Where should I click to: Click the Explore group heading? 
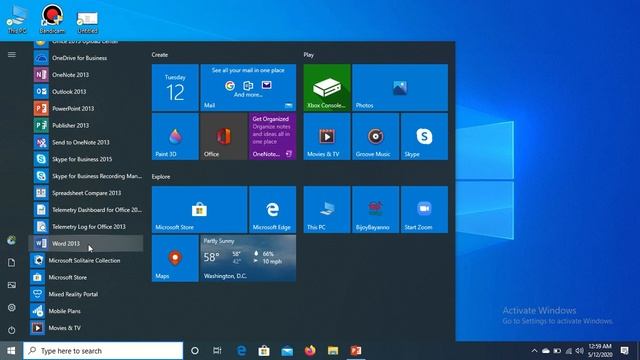coord(161,177)
